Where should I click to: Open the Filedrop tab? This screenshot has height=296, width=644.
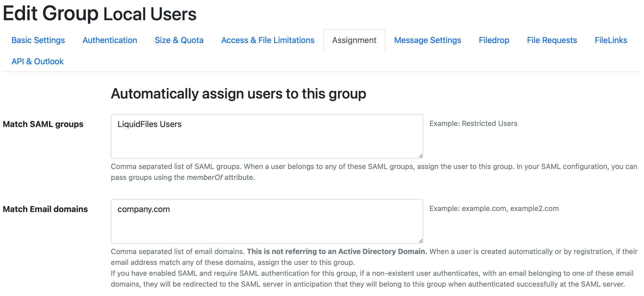tap(494, 40)
